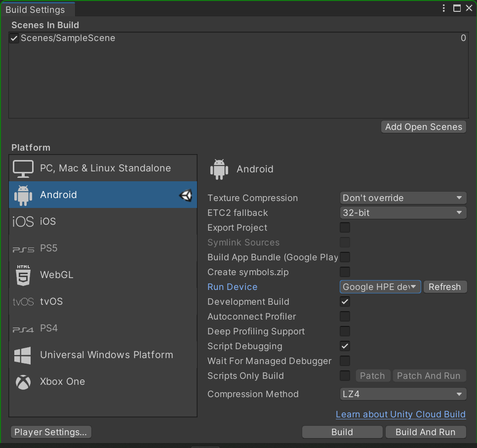Select the Scenes/SampleScene entry in Scenes In Build

[x=69, y=38]
